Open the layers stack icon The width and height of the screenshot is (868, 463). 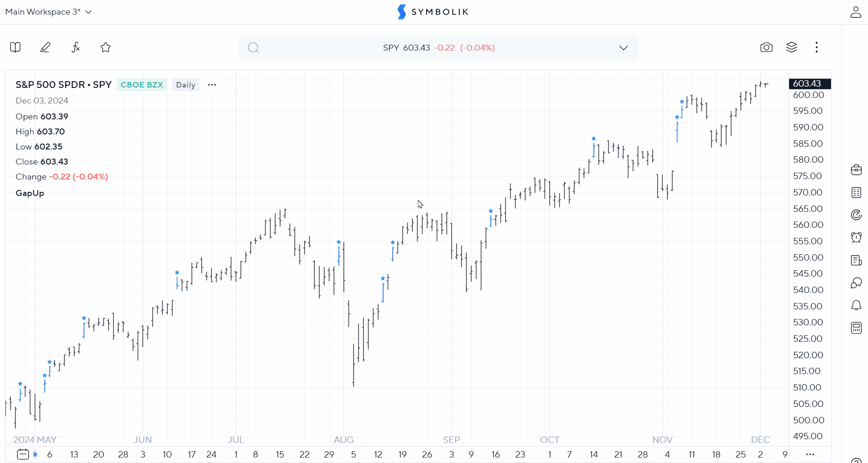click(791, 47)
